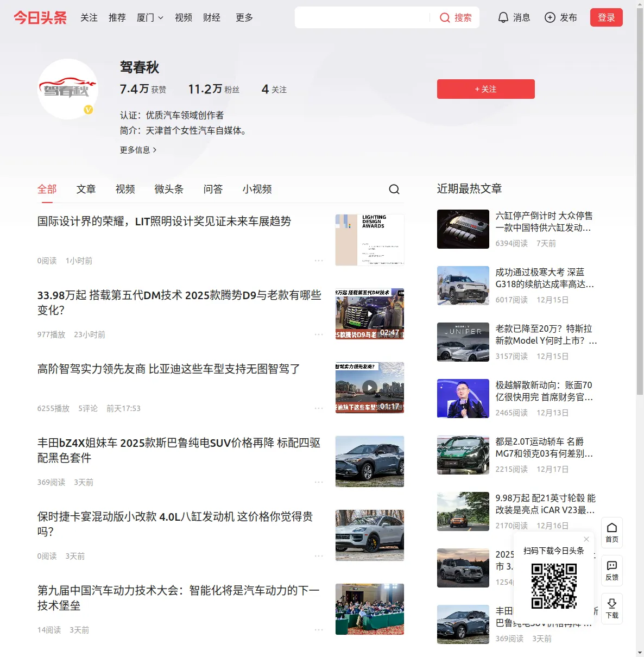This screenshot has height=657, width=644.
Task: Click the search magnifier button in top bar
Action: (x=455, y=17)
